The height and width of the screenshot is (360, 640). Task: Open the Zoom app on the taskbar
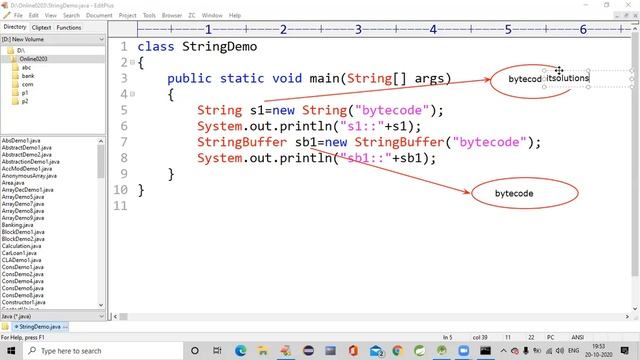click(463, 351)
